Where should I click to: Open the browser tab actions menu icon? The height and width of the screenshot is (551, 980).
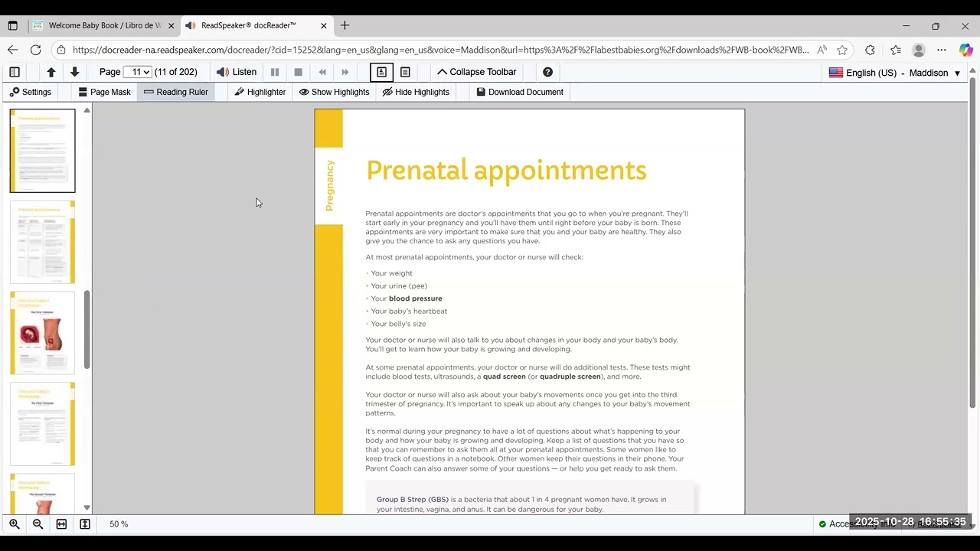12,25
